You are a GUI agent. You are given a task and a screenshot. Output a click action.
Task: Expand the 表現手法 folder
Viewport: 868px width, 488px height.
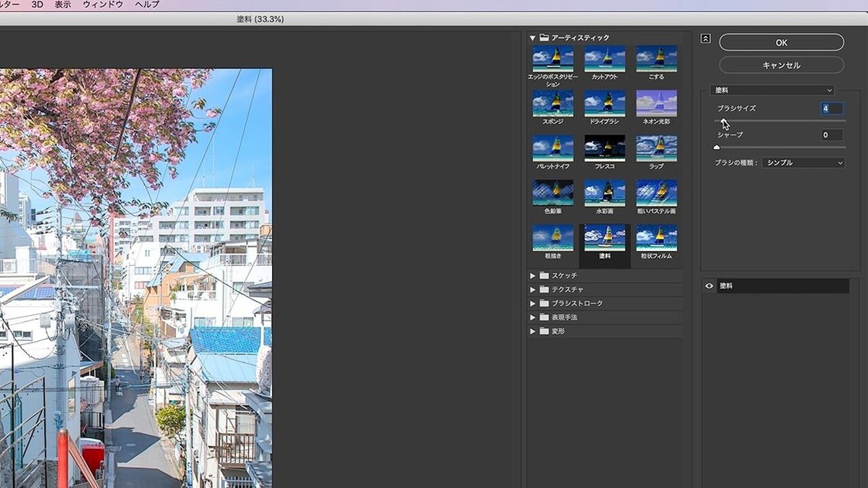tap(532, 317)
